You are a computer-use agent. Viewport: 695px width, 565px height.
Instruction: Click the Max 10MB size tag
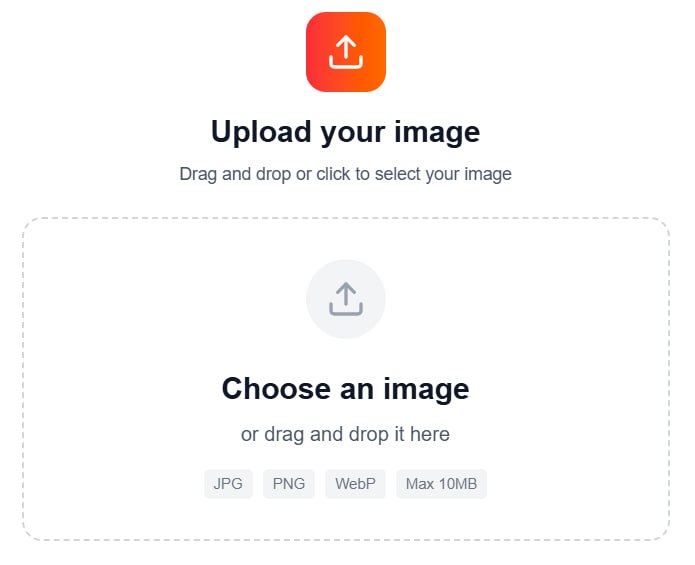point(441,483)
